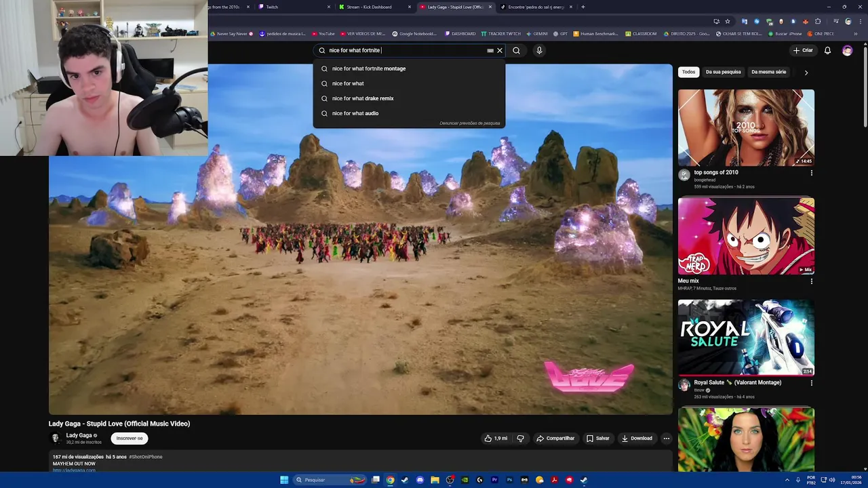Select the 'nice for what drake remix' suggestion
This screenshot has width=868, height=488.
coord(409,98)
